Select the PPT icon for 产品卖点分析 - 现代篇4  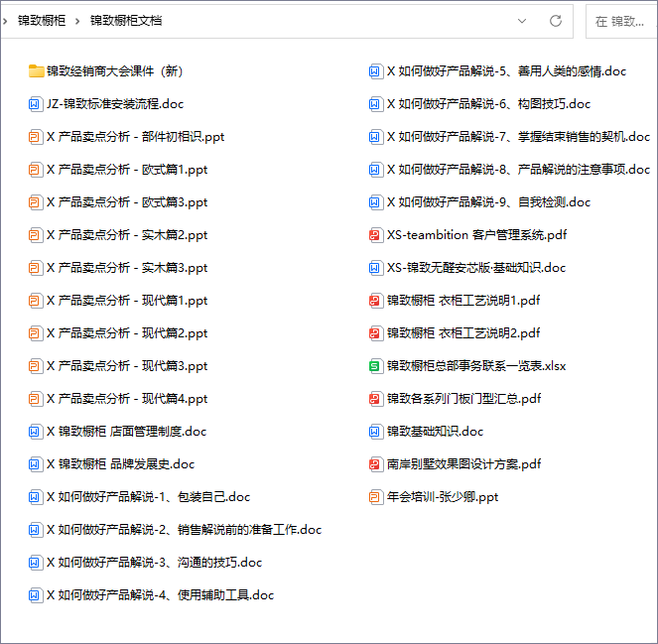[x=37, y=399]
